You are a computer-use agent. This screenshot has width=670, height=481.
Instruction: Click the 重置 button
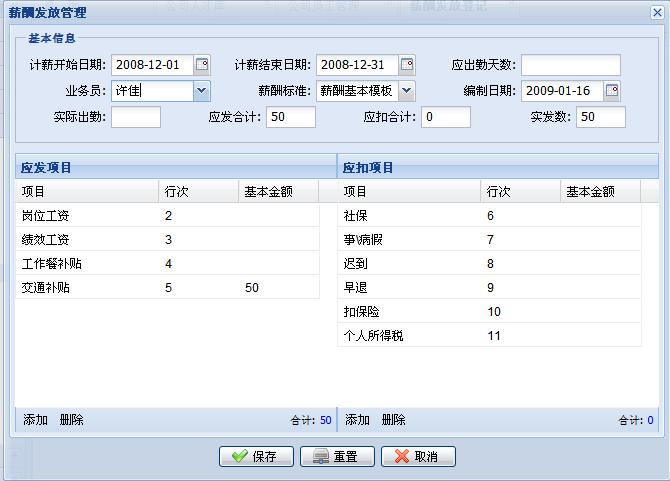pos(337,456)
